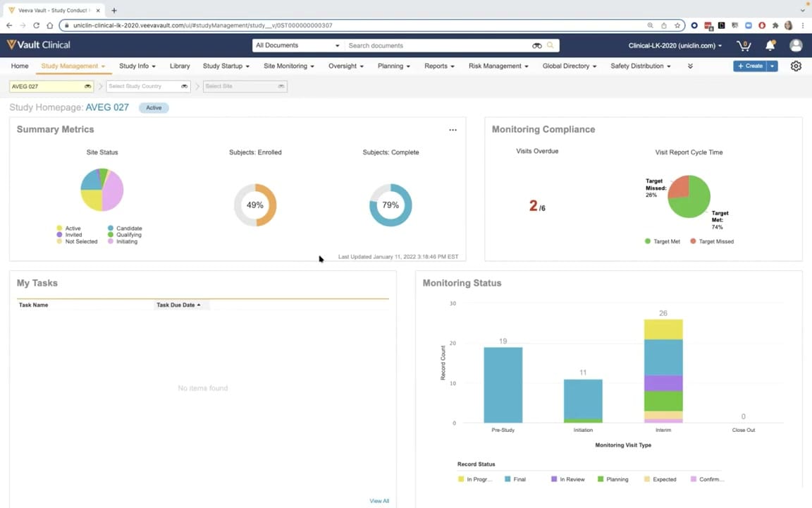Click the AVEG 027 study title link

tap(107, 107)
